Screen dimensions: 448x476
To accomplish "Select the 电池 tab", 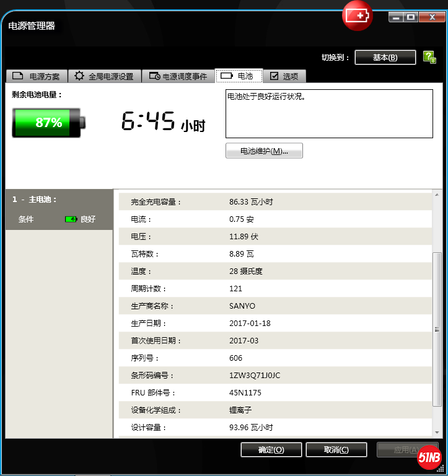I will 239,76.
